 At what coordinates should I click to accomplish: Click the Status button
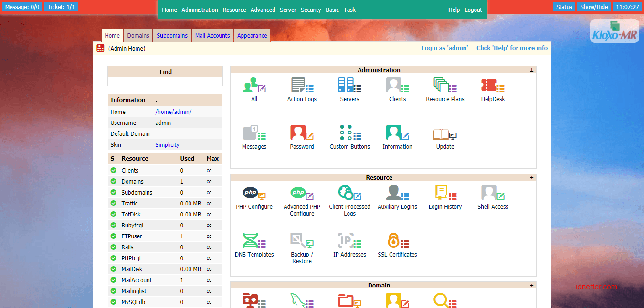564,7
